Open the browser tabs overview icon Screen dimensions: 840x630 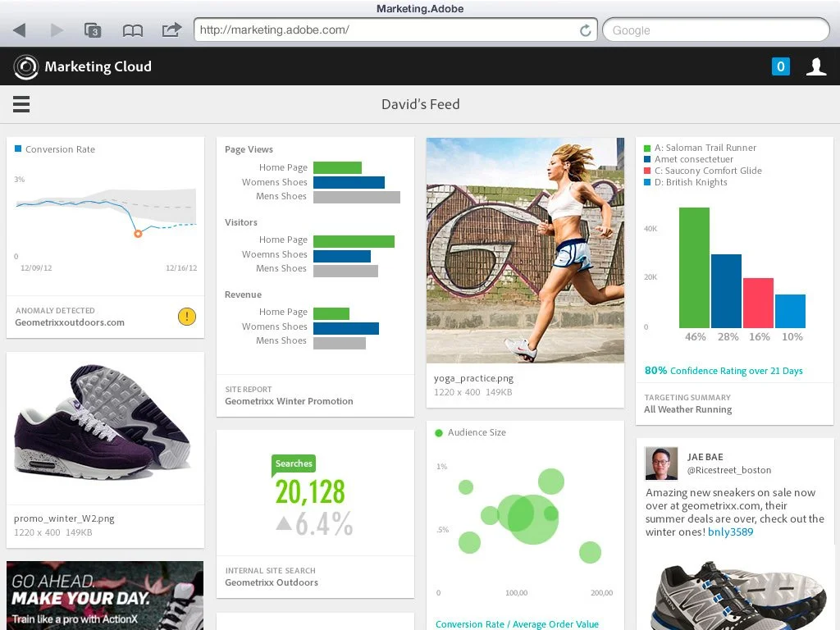(x=93, y=30)
